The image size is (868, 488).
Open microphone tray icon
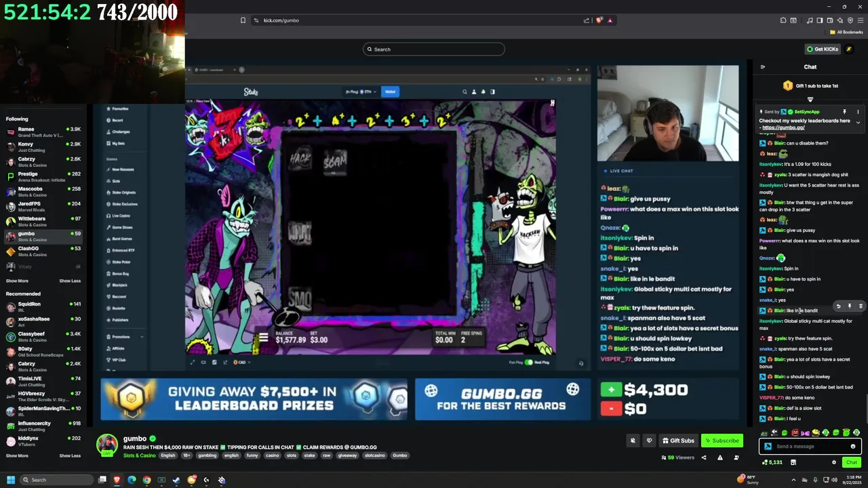tap(815, 480)
